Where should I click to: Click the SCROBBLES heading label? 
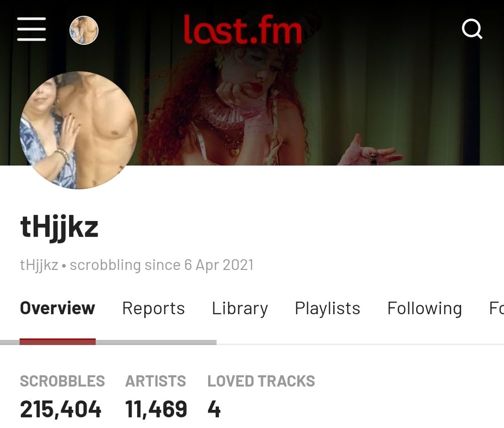click(62, 381)
